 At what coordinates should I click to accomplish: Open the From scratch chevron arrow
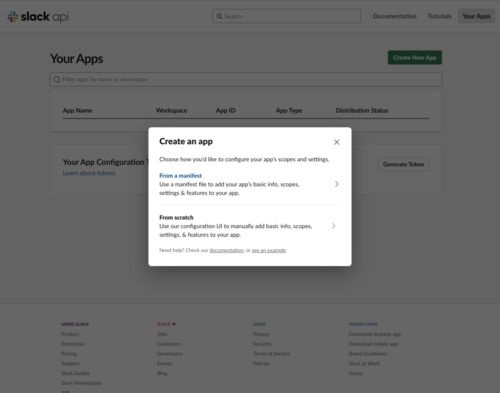click(333, 226)
